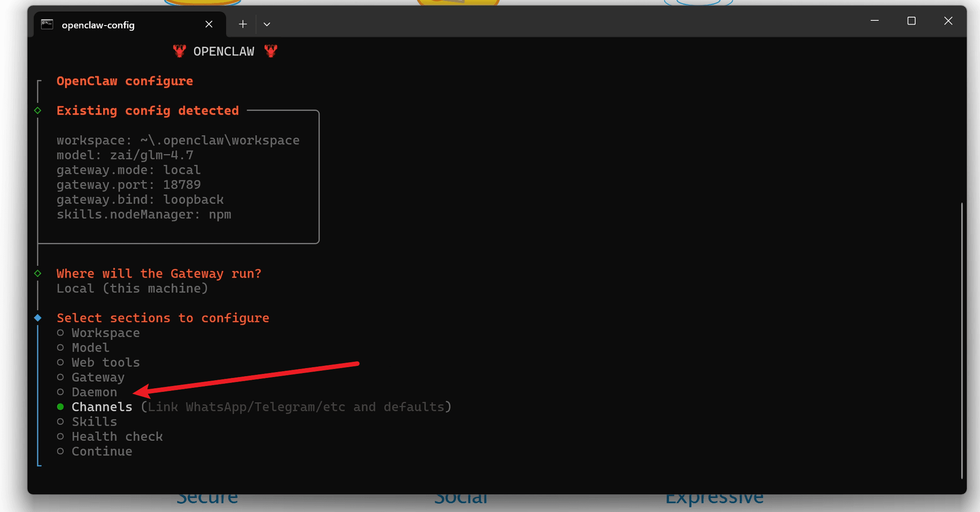Click the right lobster emoji beside OPENCLAW
980x512 pixels.
(x=271, y=51)
